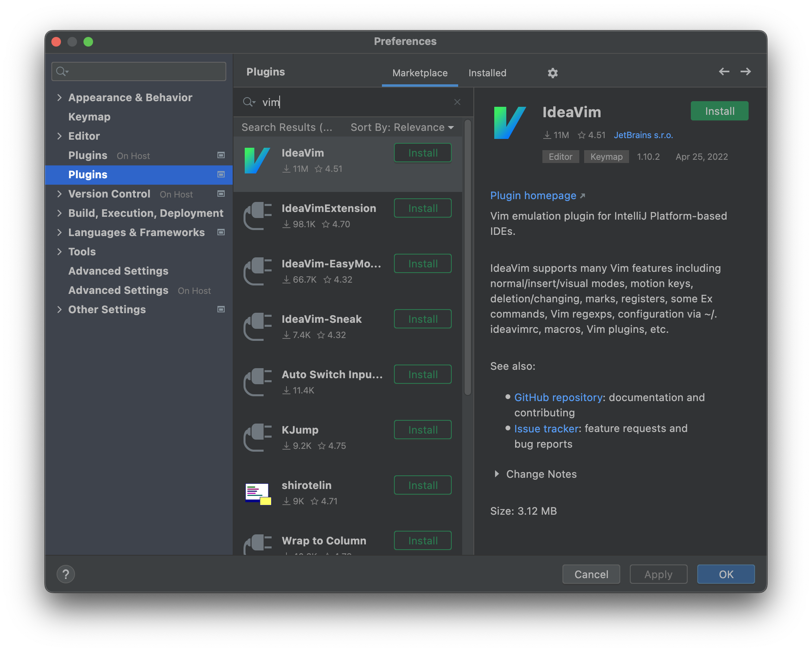Click the On Host monitor icon beside Version Control
The width and height of the screenshot is (812, 652).
[x=221, y=194]
